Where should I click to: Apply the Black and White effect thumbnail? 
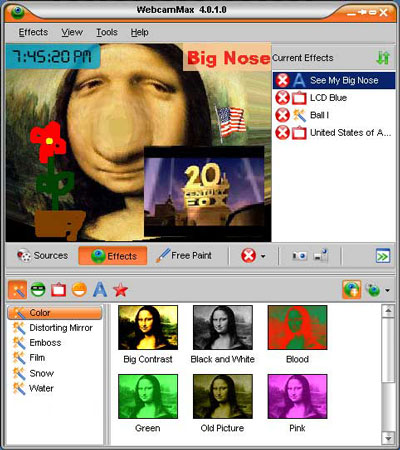pos(223,327)
